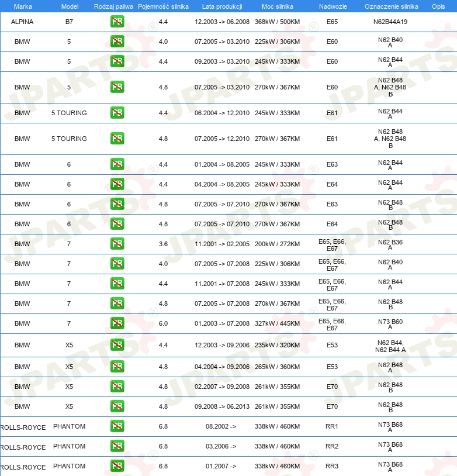
Task: Select production start 01.2007 ->
Action: (220, 466)
